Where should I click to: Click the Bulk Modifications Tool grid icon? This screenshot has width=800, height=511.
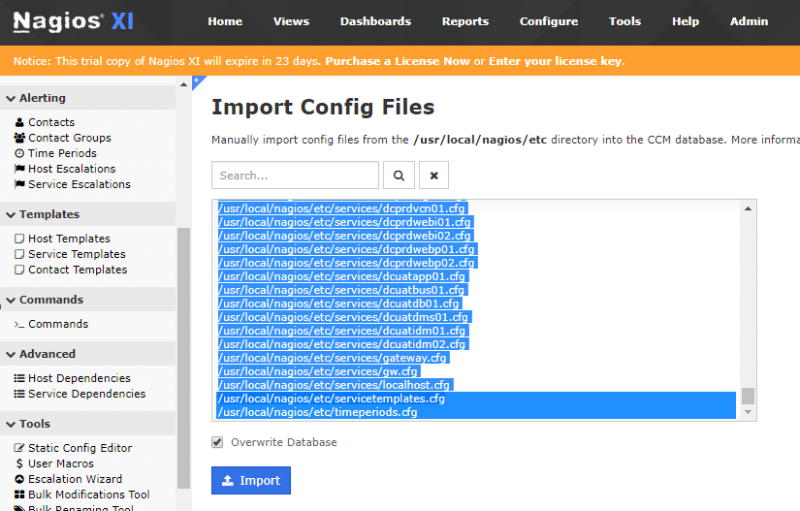(x=19, y=494)
